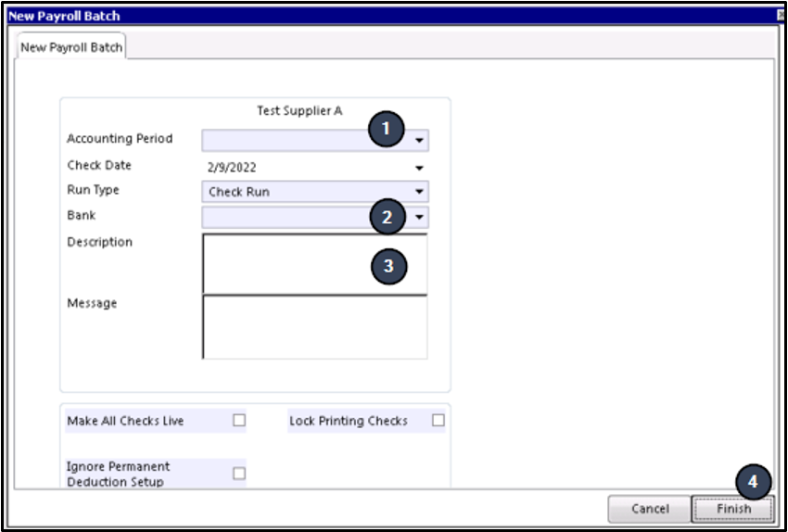Tick the Lock Printing Checks checkbox
Viewport: 788px width, 532px height.
[x=438, y=420]
